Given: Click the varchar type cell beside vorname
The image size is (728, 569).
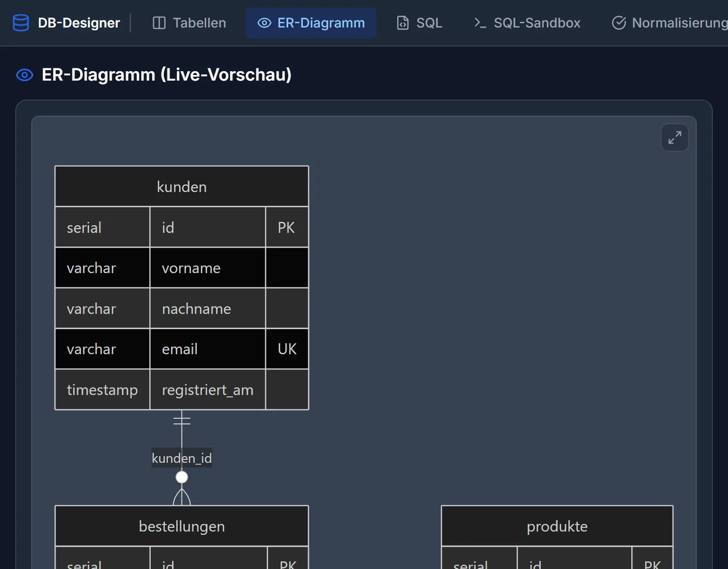Looking at the screenshot, I should click(102, 268).
